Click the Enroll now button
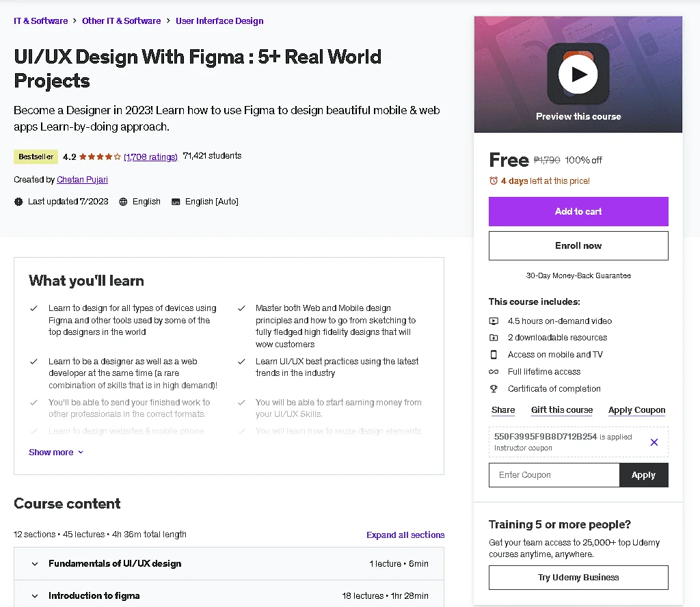 click(x=578, y=245)
